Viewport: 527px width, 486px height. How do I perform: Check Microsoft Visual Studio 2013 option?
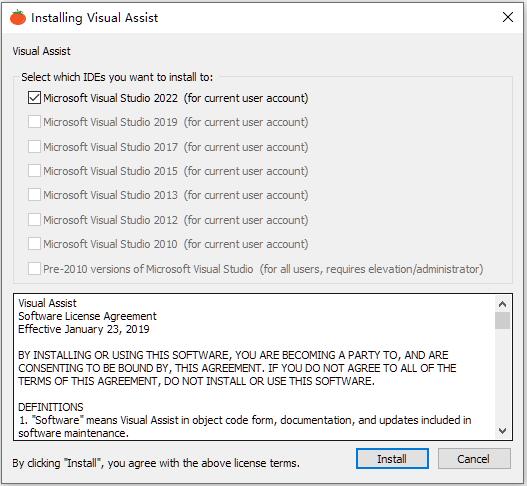tap(34, 195)
